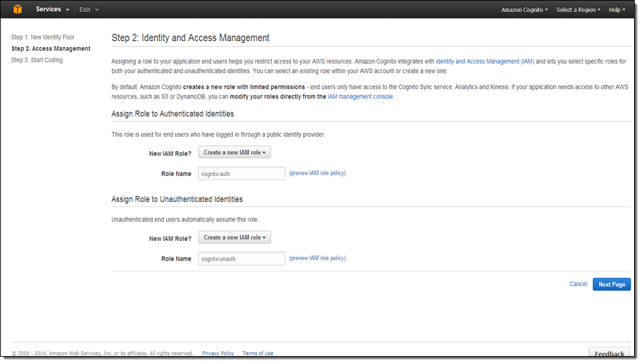Open the Identity and Access Management (IAM) link
This screenshot has height=364, width=642.
(x=484, y=61)
